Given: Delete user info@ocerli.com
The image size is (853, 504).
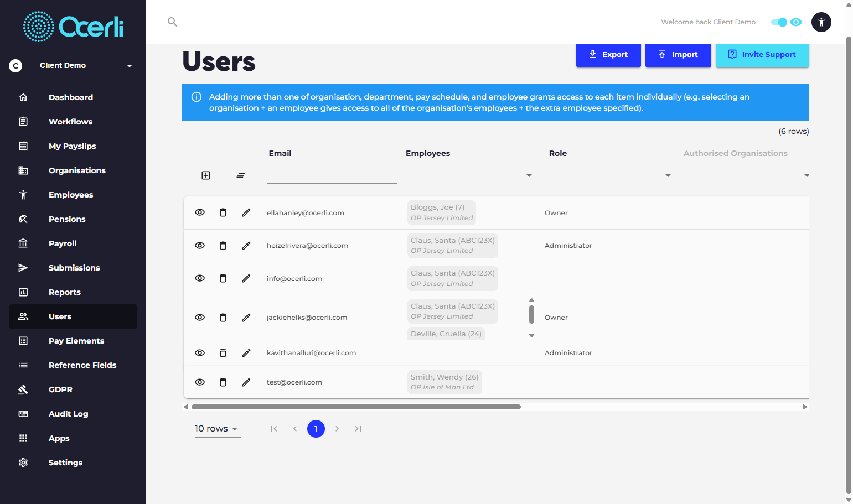Looking at the screenshot, I should [223, 278].
